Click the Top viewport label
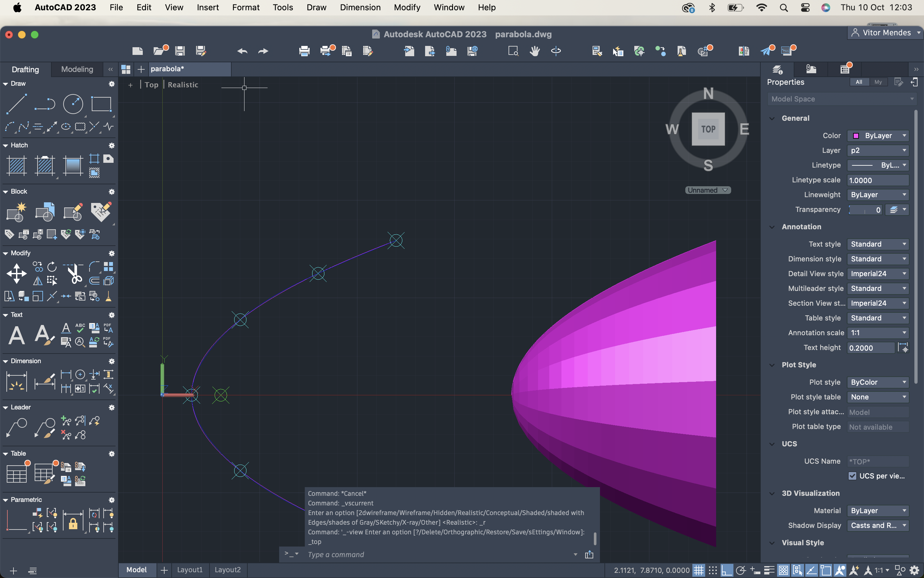This screenshot has height=578, width=924. point(151,85)
